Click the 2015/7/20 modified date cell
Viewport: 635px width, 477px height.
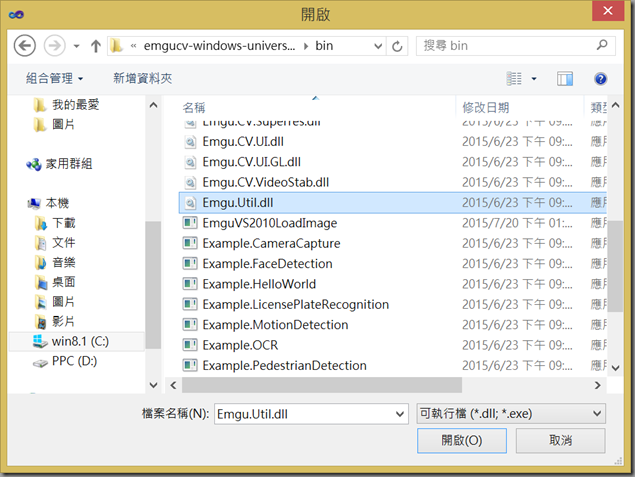[517, 223]
